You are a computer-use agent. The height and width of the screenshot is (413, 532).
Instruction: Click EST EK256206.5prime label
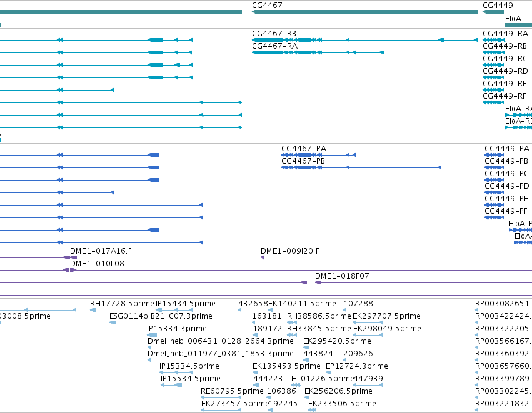pyautogui.click(x=338, y=391)
